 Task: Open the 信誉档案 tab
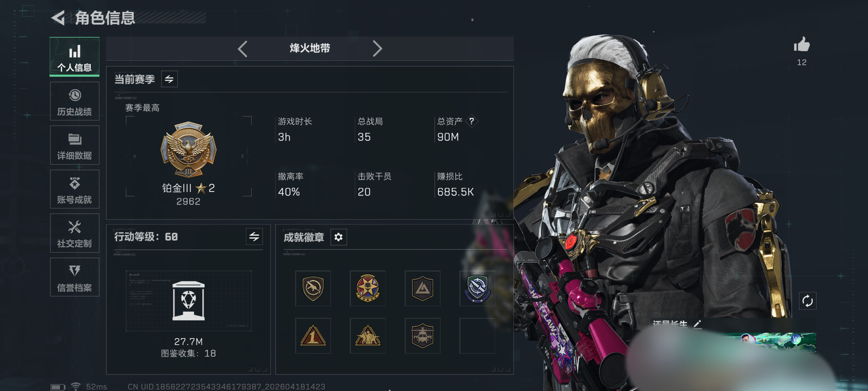[x=75, y=277]
